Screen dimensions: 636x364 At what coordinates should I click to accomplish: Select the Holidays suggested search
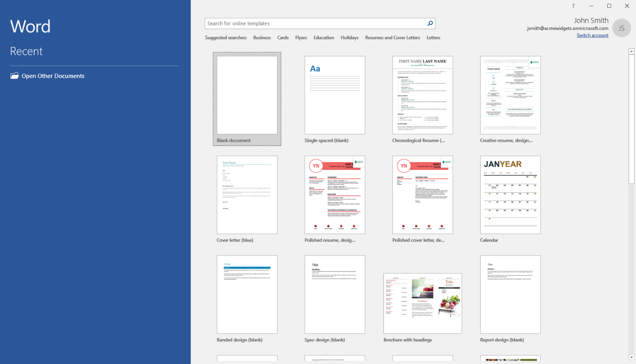pyautogui.click(x=350, y=38)
